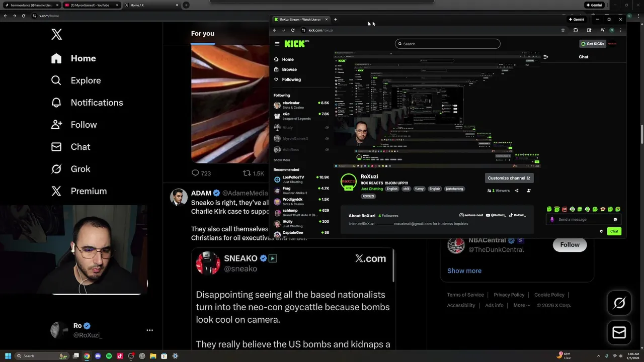
Task: Open the @RoXuzi_ YouTube link
Action: (496, 215)
